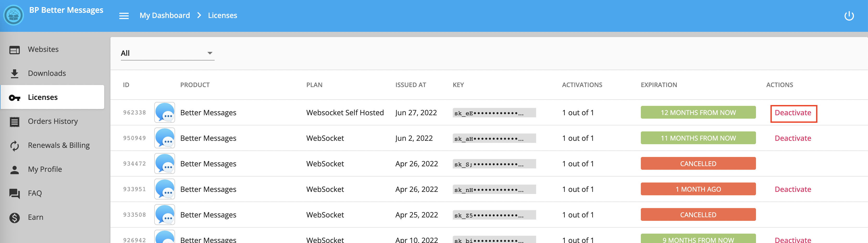Click the EXPIRATION column header
868x243 pixels.
pos(659,85)
